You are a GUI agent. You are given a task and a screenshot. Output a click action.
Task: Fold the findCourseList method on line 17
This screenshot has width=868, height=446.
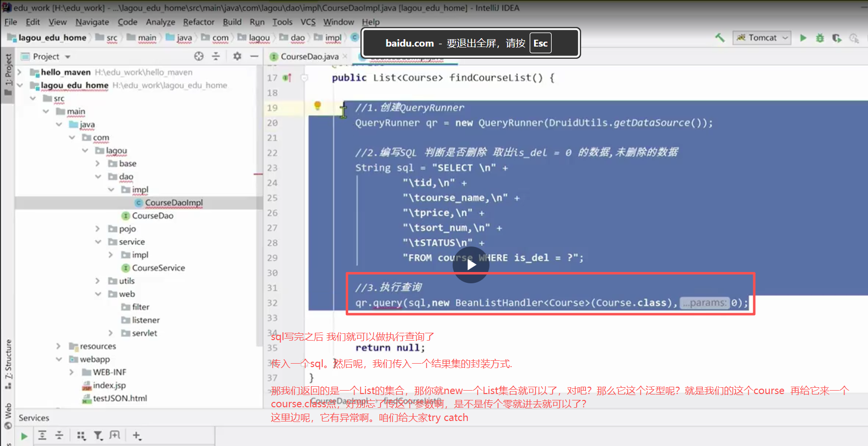click(304, 77)
